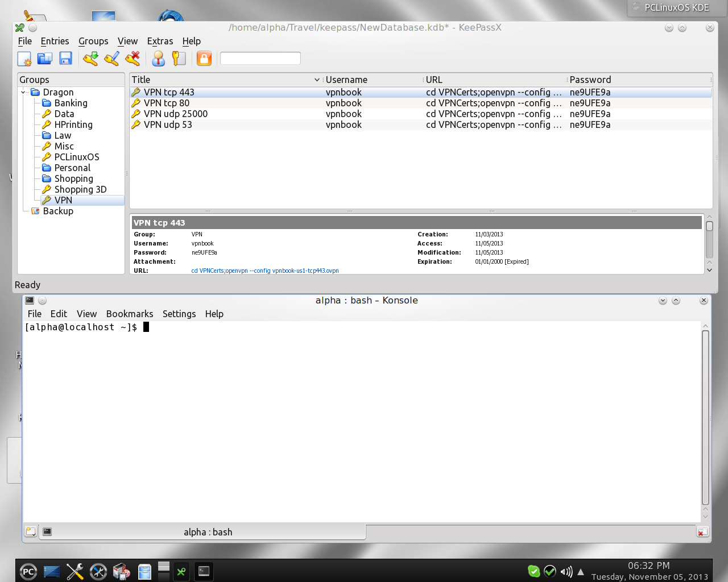Select the Misc group
The height and width of the screenshot is (582, 728).
pos(64,146)
